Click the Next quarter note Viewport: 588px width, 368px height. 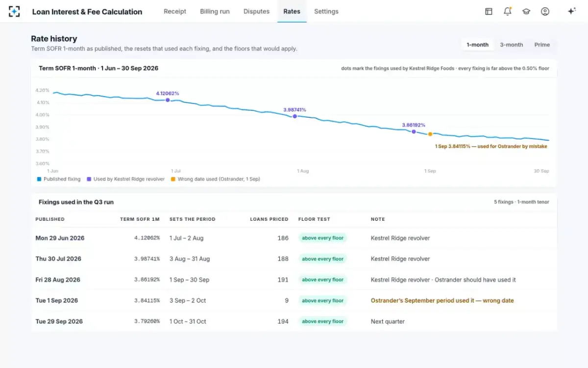click(388, 321)
